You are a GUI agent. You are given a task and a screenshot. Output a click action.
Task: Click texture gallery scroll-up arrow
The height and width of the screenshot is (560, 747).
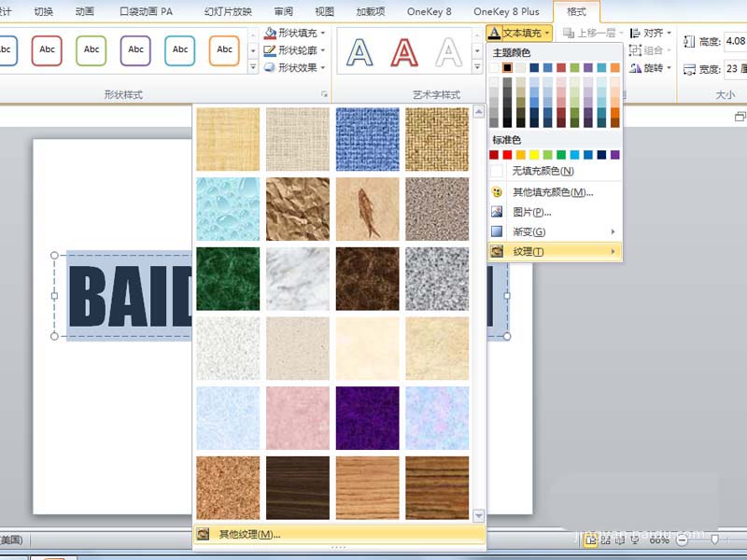(x=478, y=112)
